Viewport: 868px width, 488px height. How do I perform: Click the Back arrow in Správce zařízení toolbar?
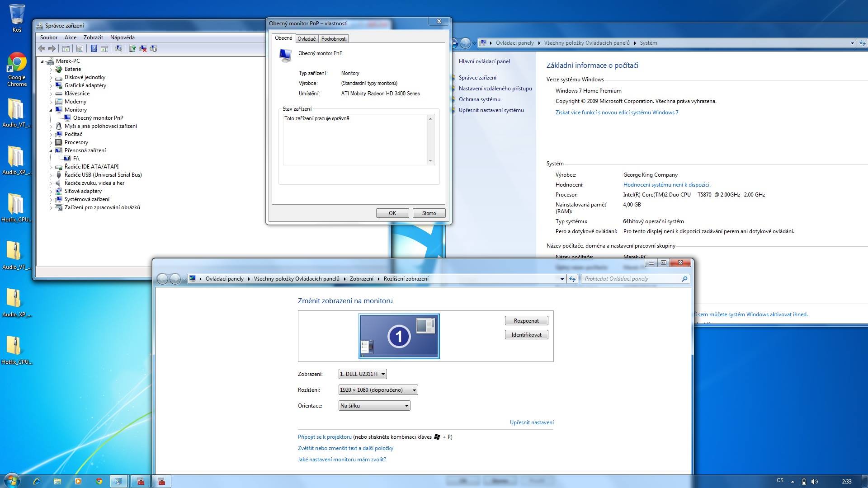(x=42, y=49)
